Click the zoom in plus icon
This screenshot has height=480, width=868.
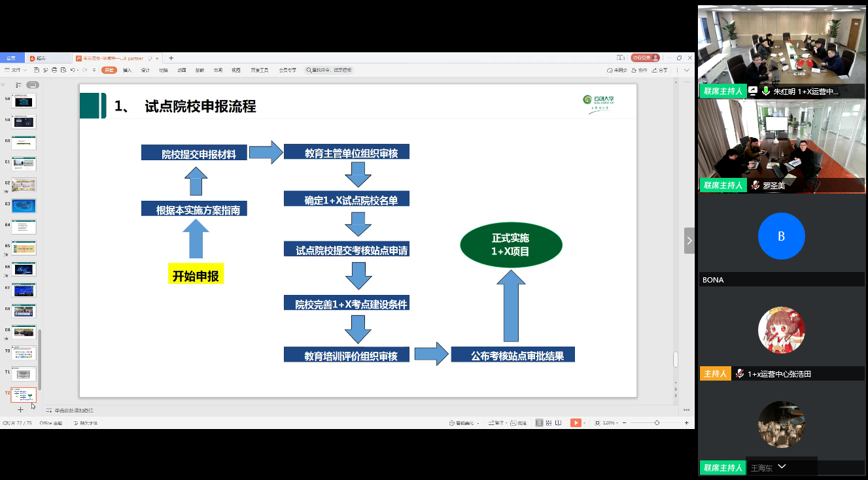[x=686, y=423]
